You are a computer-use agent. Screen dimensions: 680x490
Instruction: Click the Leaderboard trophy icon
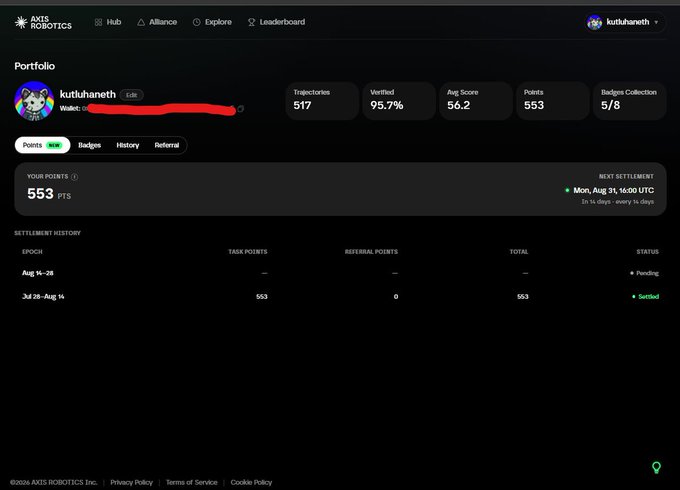click(x=252, y=22)
